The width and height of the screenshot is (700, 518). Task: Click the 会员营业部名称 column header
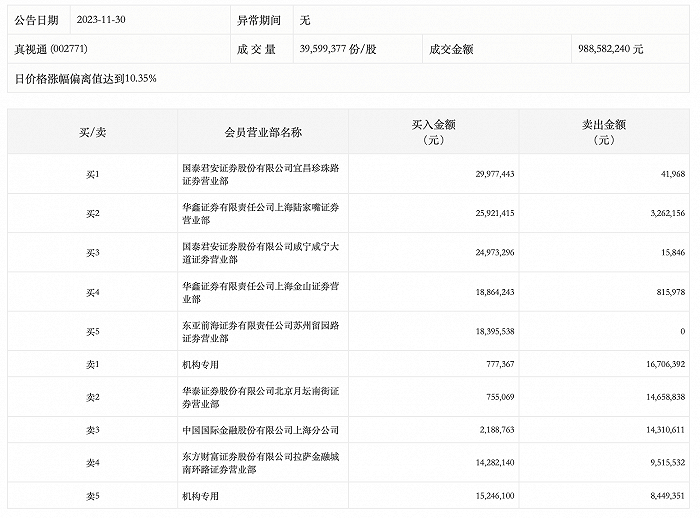(263, 132)
